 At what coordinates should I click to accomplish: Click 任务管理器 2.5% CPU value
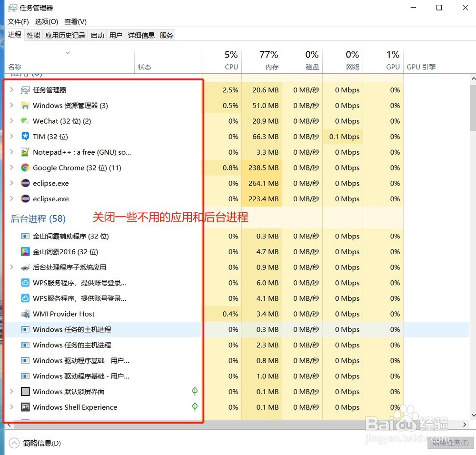coord(230,90)
